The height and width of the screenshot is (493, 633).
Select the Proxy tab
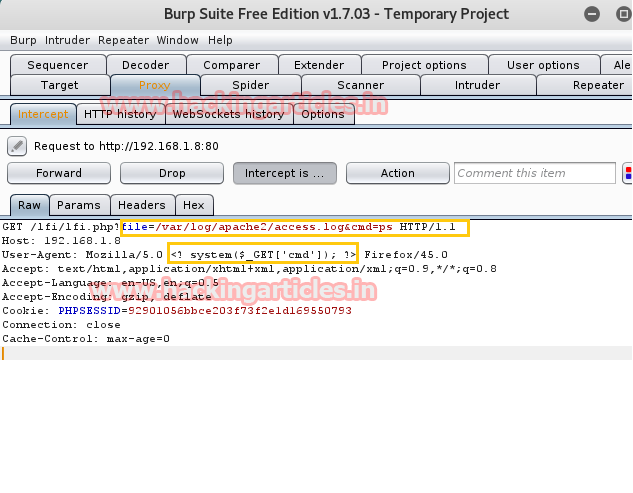pos(155,85)
